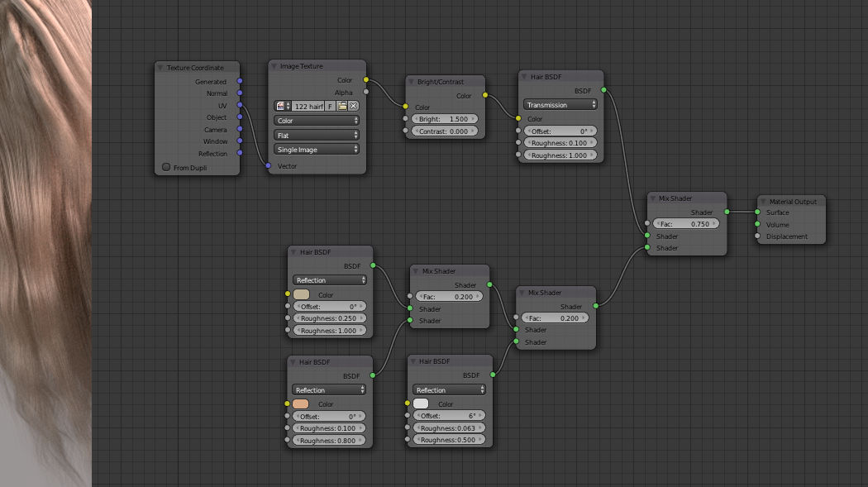Click the Contrast: 0.000 value field
The image size is (868, 487).
(x=445, y=131)
